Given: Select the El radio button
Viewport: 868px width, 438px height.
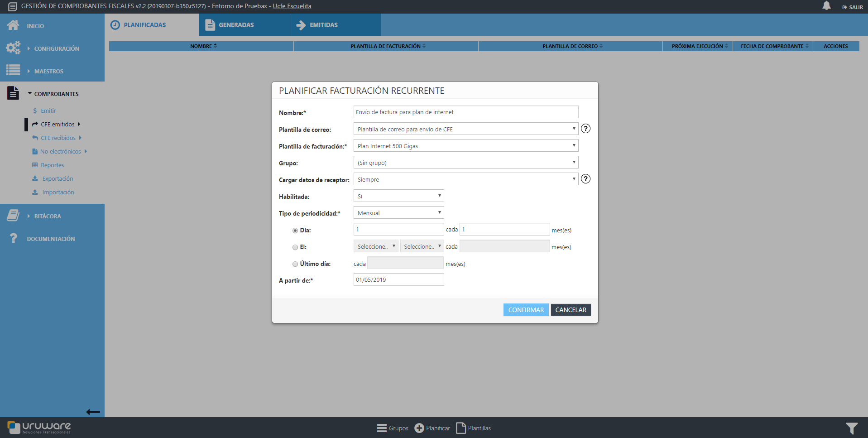Looking at the screenshot, I should (295, 247).
